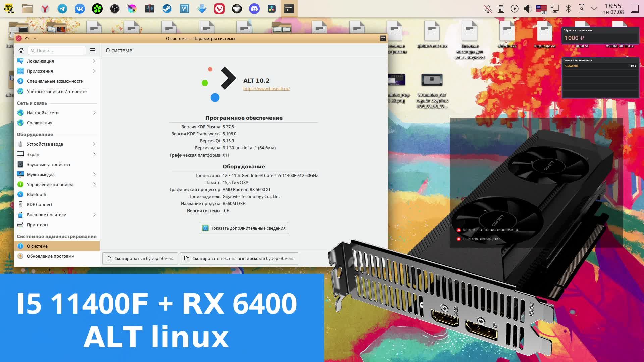Image resolution: width=644 pixels, height=362 pixels.
Task: Open DaVinci Resolve from taskbar
Action: (272, 8)
